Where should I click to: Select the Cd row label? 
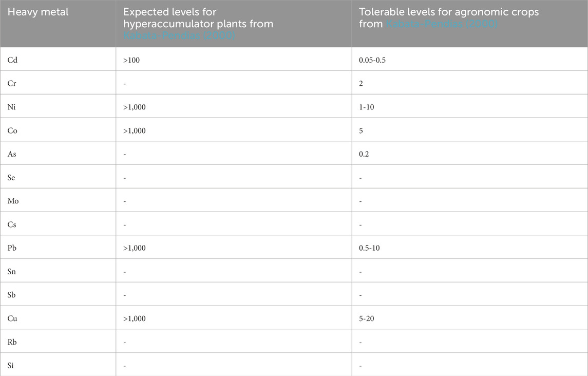[x=12, y=60]
